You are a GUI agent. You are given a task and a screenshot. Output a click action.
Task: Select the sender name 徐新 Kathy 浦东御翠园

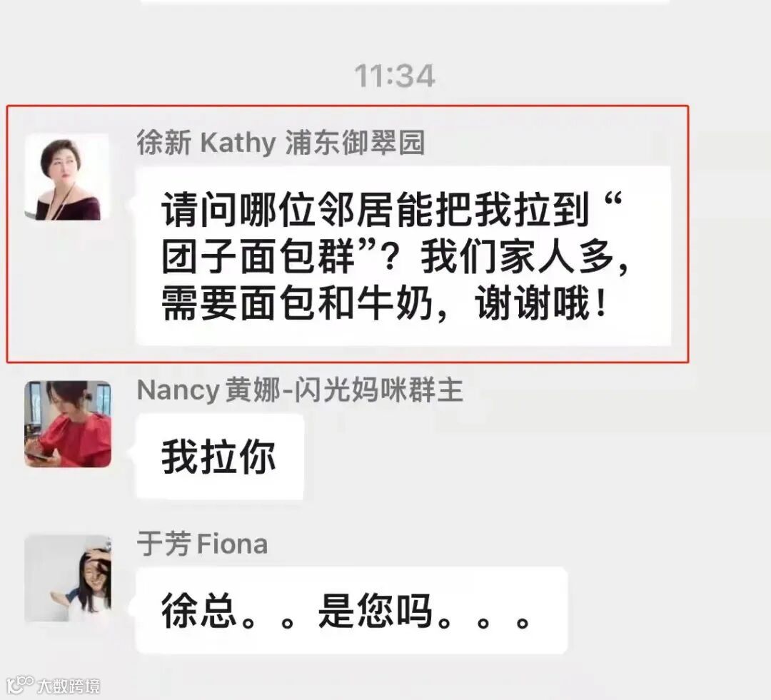pyautogui.click(x=281, y=143)
